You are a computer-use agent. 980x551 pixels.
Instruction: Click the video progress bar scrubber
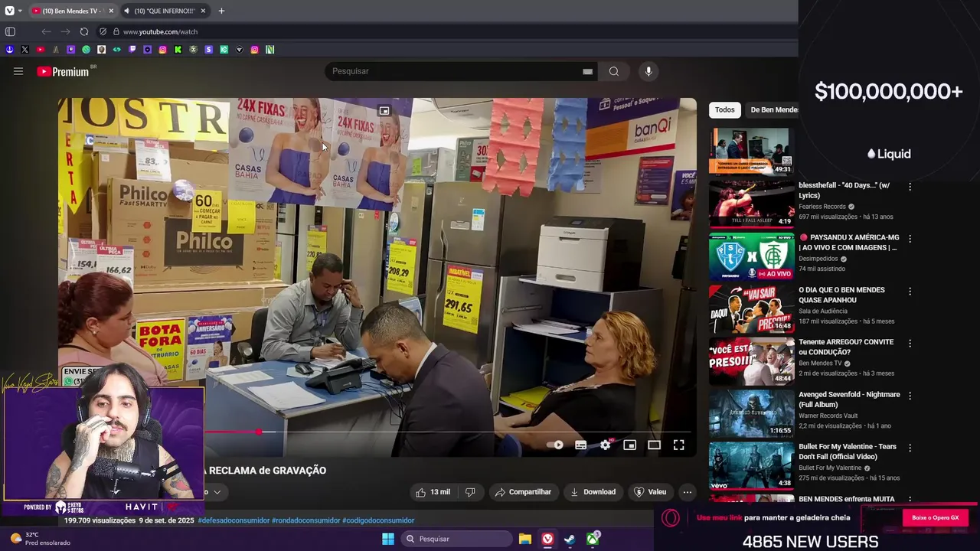pos(259,432)
